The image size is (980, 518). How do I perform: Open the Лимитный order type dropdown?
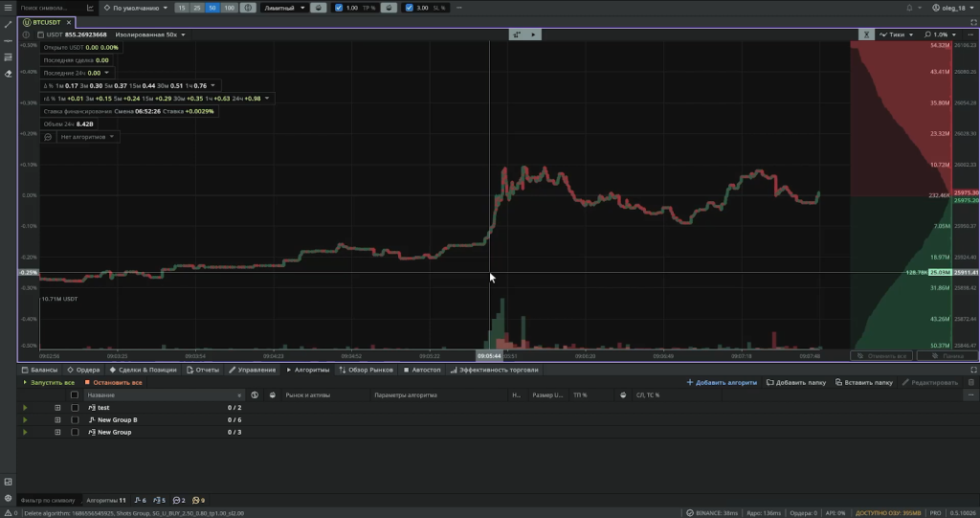(x=284, y=8)
